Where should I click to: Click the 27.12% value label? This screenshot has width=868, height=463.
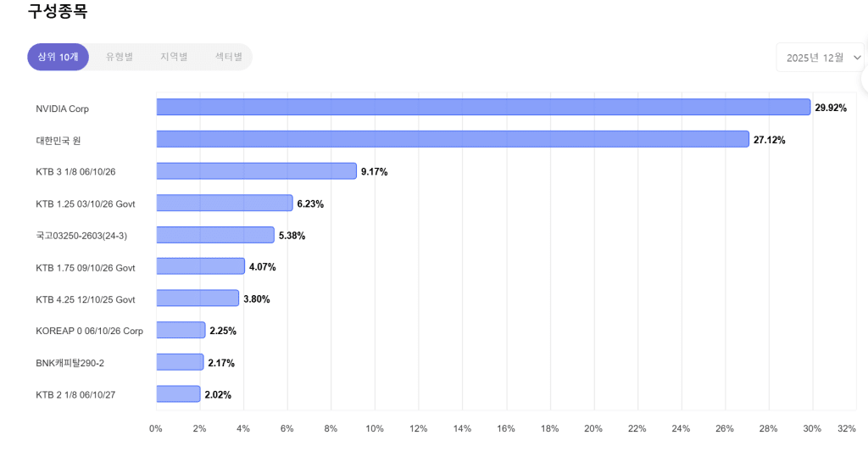pos(769,140)
